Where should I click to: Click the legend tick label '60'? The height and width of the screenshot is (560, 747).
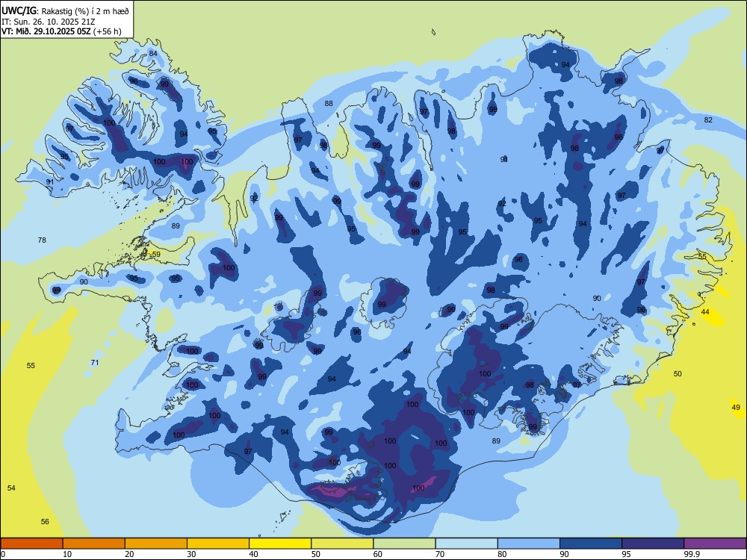(378, 554)
